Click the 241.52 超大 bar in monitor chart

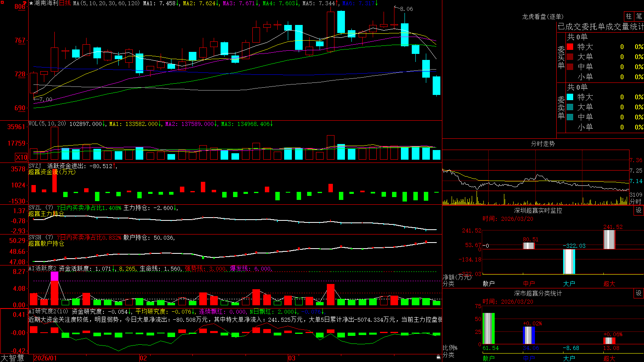coord(609,240)
